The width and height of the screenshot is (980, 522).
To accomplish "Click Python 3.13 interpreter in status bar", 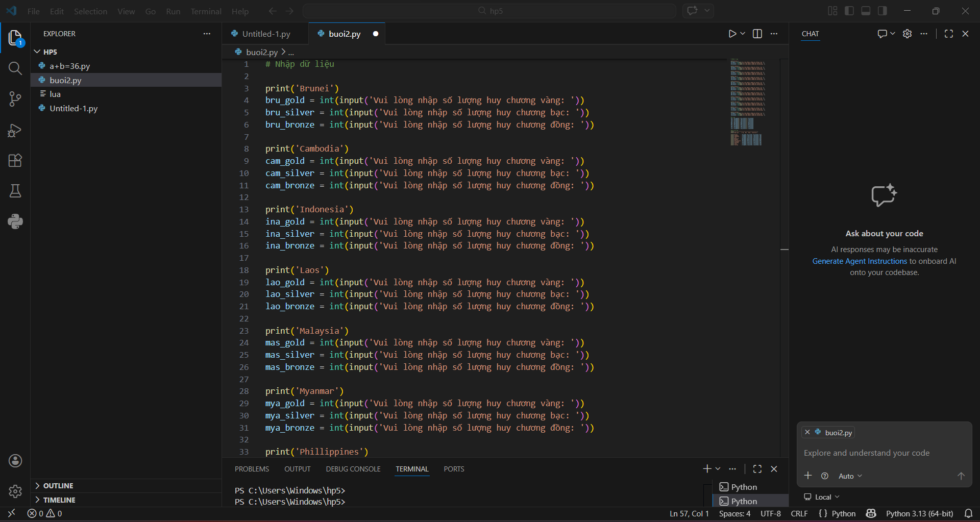I will coord(919,514).
